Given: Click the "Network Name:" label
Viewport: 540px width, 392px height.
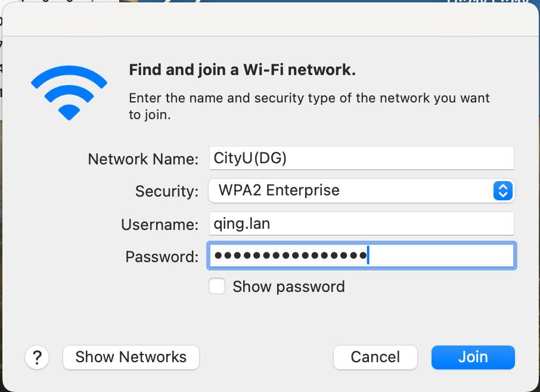Looking at the screenshot, I should pos(143,159).
